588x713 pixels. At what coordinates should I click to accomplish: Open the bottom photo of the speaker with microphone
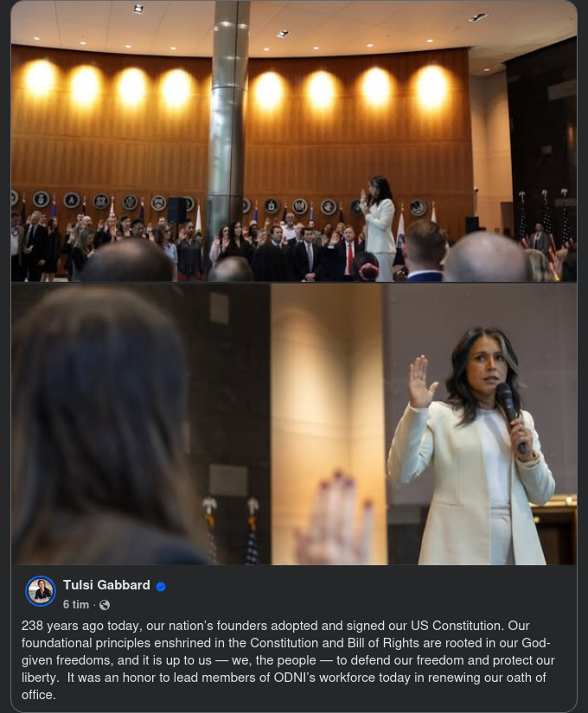coord(294,424)
